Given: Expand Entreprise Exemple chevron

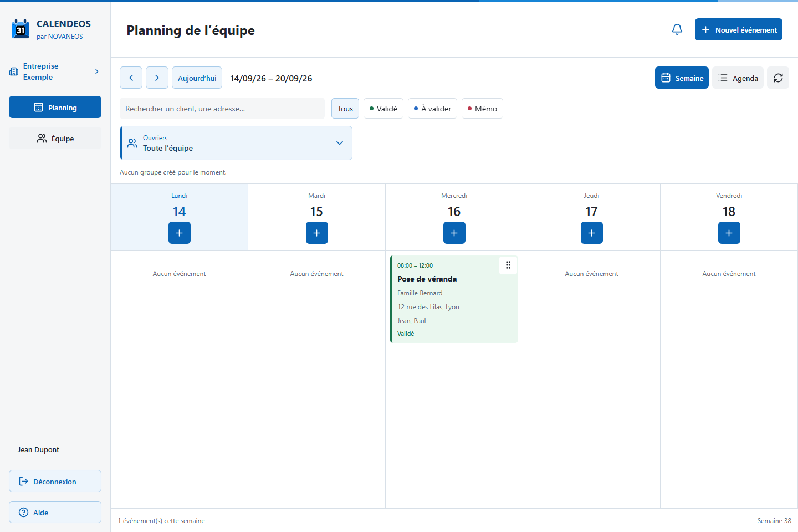Looking at the screenshot, I should tap(96, 71).
